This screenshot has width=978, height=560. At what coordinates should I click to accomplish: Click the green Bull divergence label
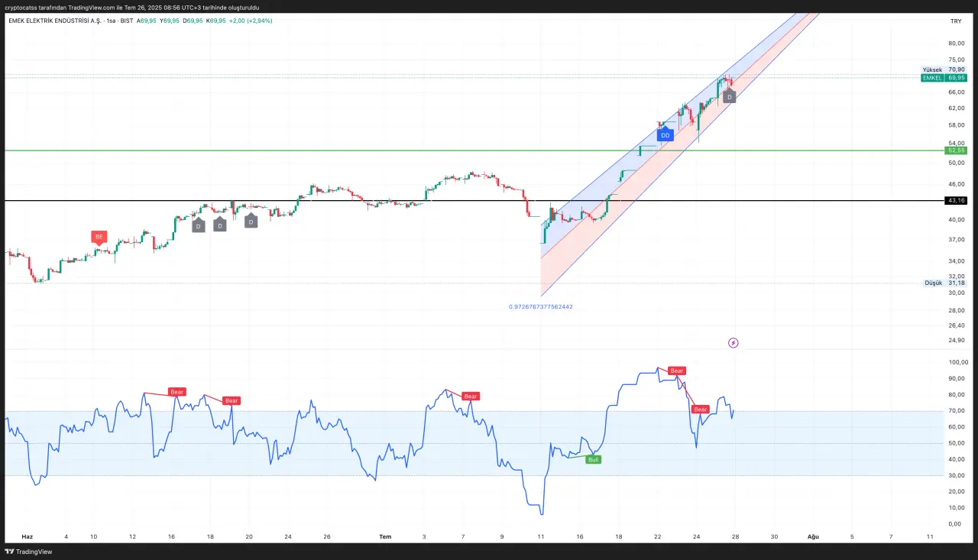593,460
